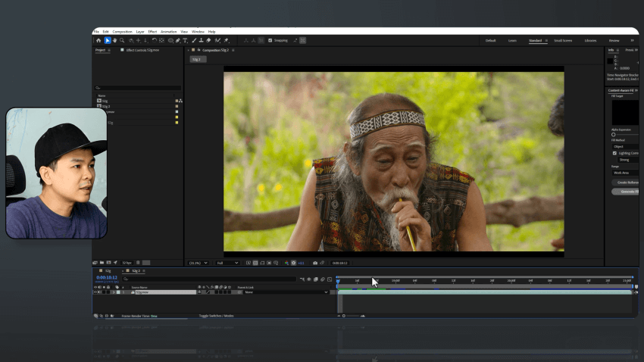644x362 pixels.
Task: Toggle video visibility eye for layer 1
Action: point(95,292)
